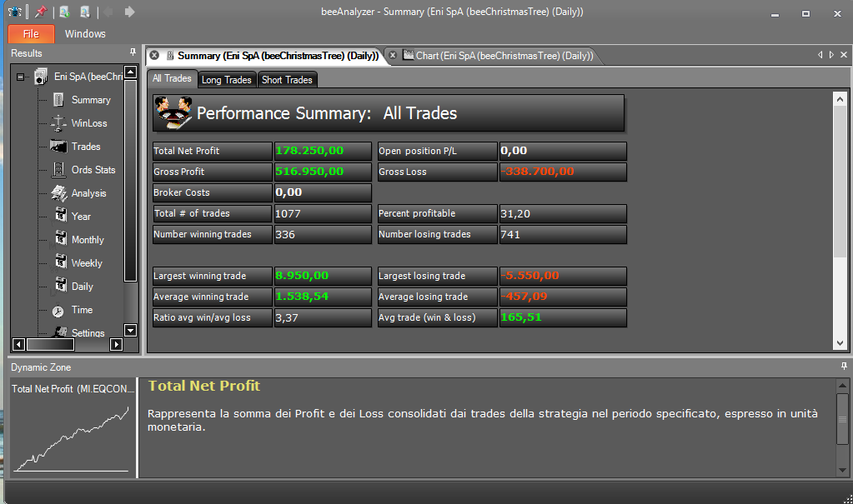Open the Ords Stats report icon
The height and width of the screenshot is (504, 853).
click(58, 170)
